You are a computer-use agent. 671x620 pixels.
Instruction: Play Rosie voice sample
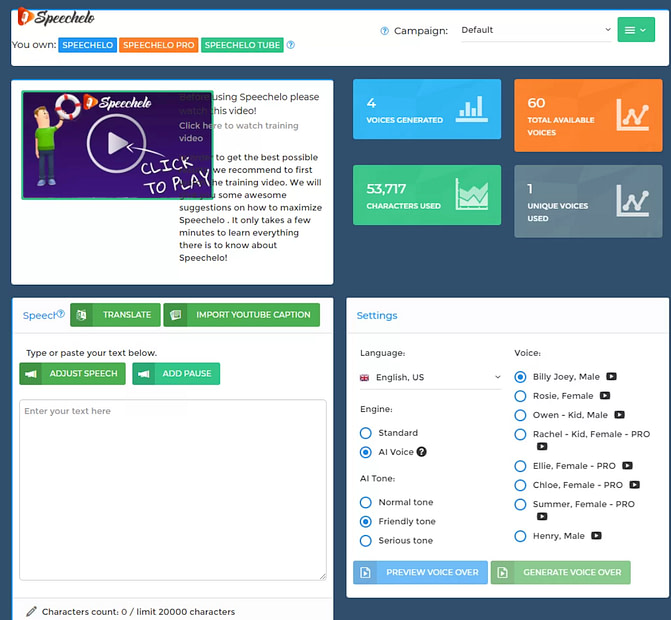[x=605, y=396]
